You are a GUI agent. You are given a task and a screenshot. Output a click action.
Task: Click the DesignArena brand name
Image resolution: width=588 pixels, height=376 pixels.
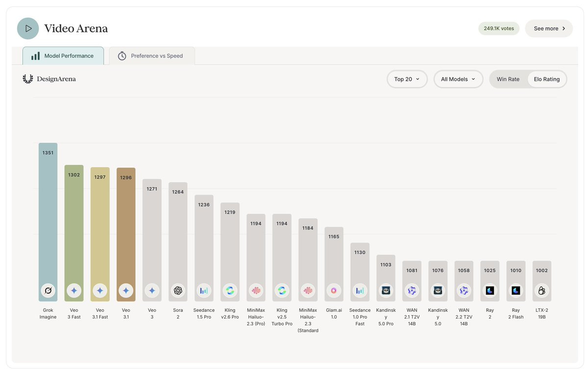click(x=56, y=79)
